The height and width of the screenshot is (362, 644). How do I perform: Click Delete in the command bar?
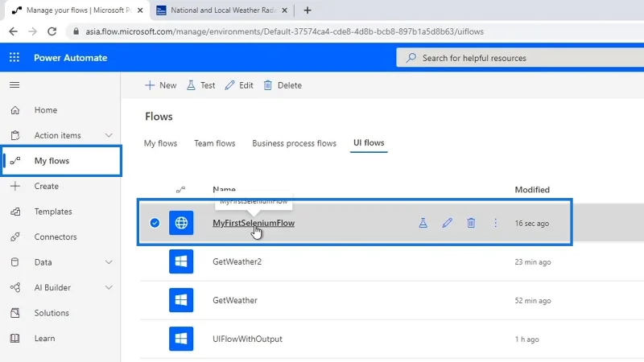(x=283, y=85)
